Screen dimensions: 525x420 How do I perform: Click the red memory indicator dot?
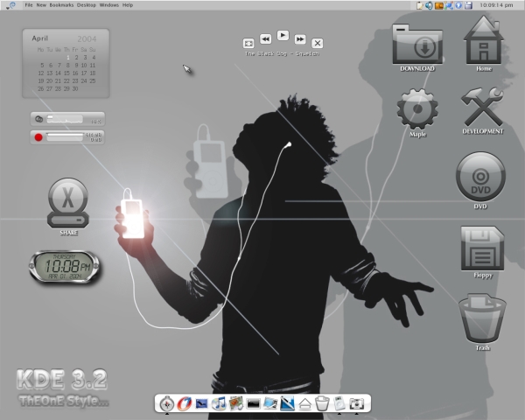coord(38,137)
